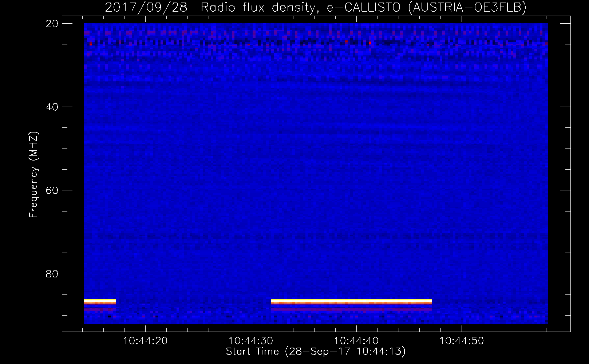The width and height of the screenshot is (589, 364).
Task: Click the short bright band at the plot's start
Action: [x=100, y=301]
